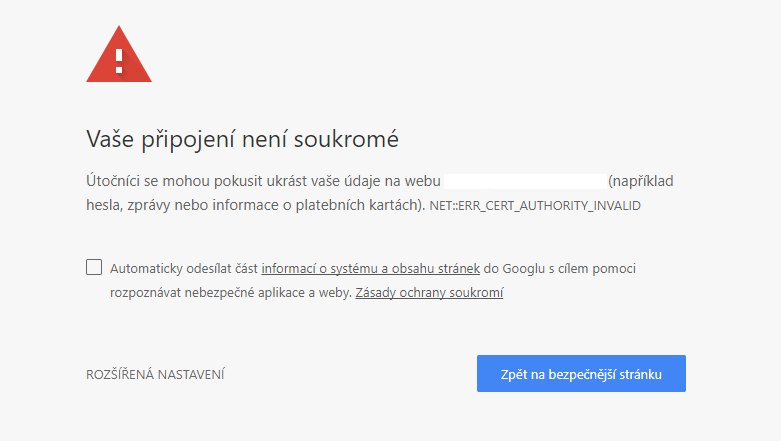Click the "Automaticky odesílat část" label text

click(x=184, y=268)
